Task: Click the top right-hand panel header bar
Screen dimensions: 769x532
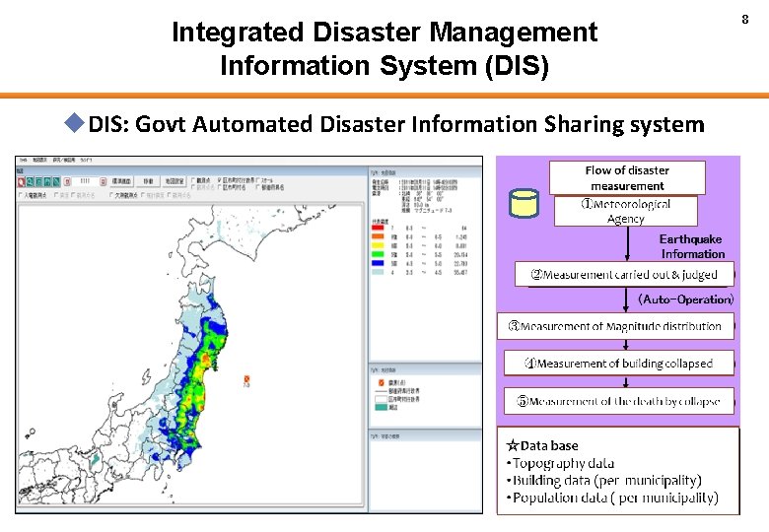Action: click(x=425, y=172)
